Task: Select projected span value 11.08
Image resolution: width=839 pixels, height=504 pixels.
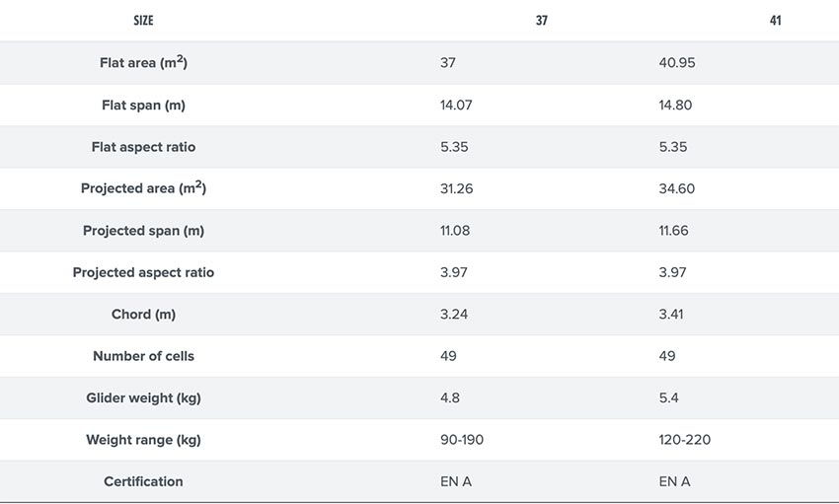Action: point(455,231)
